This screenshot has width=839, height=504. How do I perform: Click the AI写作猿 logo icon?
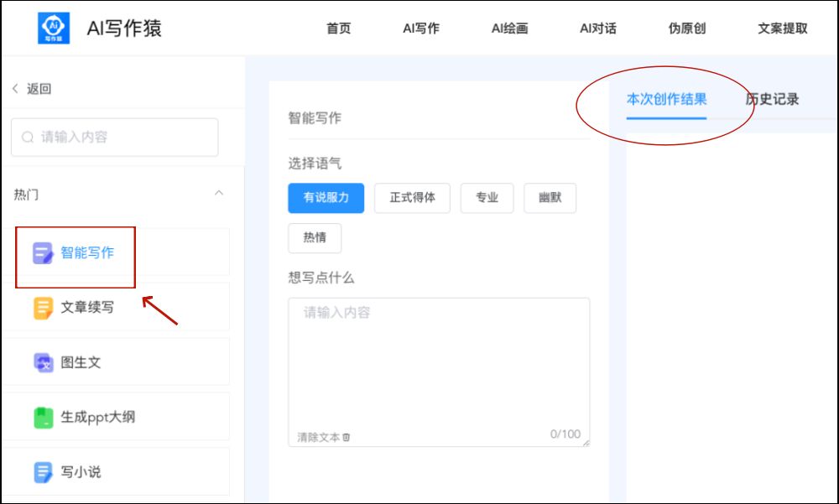point(55,28)
